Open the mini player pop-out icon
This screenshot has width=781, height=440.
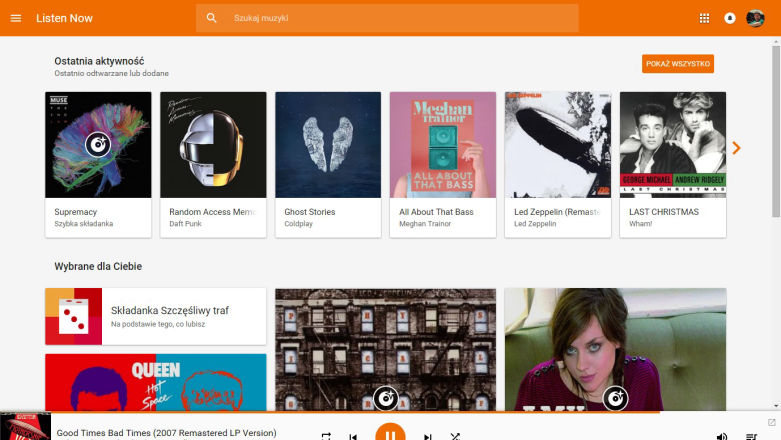[x=772, y=423]
